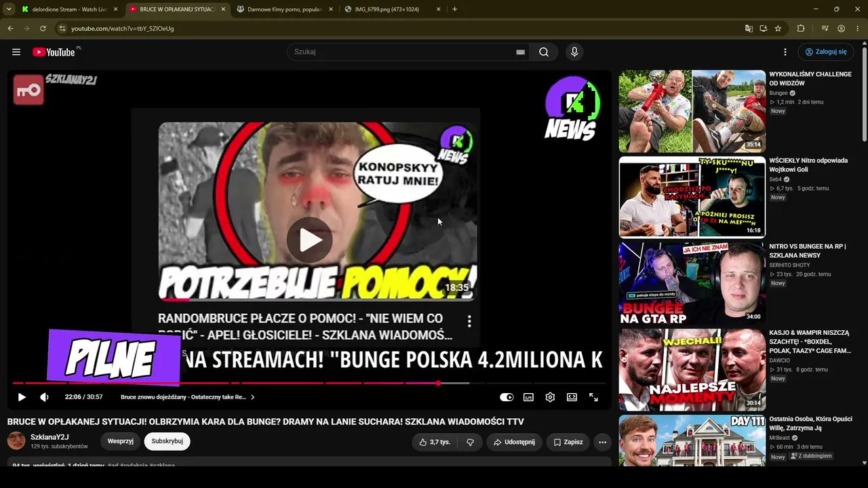This screenshot has height=488, width=868.
Task: Click the large play overlay in the video center
Action: tap(310, 240)
